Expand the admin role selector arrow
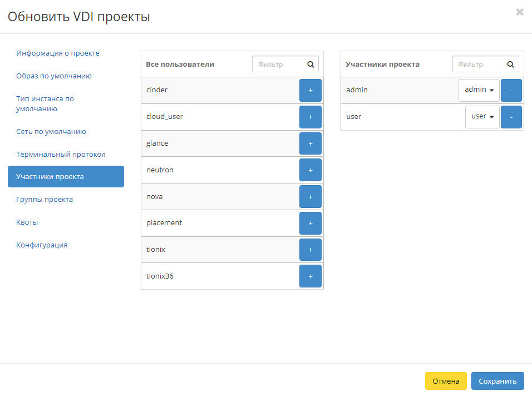The height and width of the screenshot is (397, 532). (x=491, y=90)
